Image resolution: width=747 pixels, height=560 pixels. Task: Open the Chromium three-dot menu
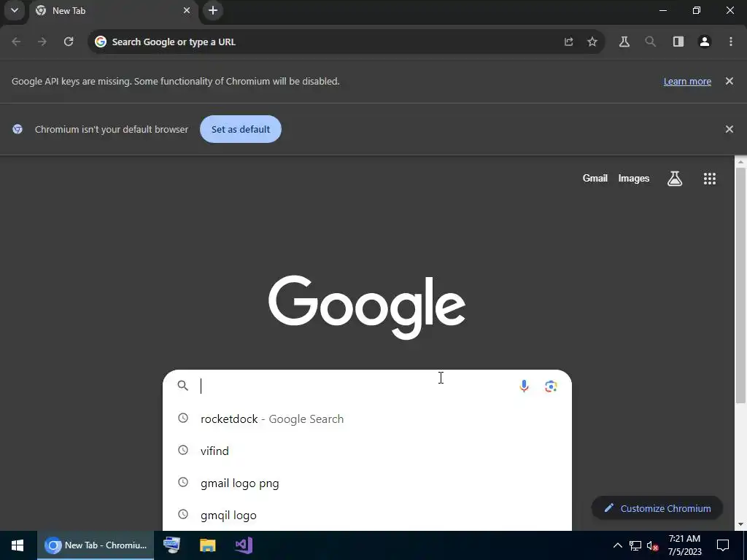[x=731, y=42]
